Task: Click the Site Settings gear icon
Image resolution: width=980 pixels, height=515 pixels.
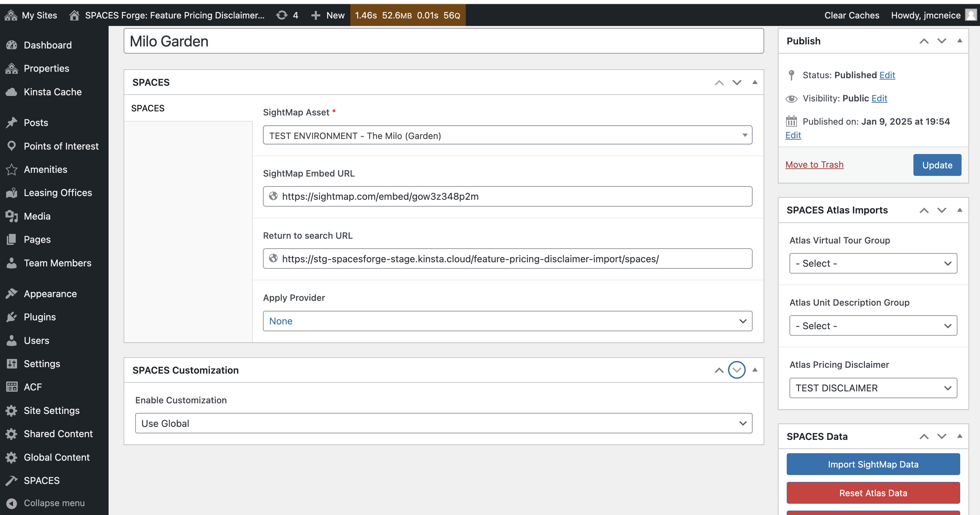Action: click(12, 410)
